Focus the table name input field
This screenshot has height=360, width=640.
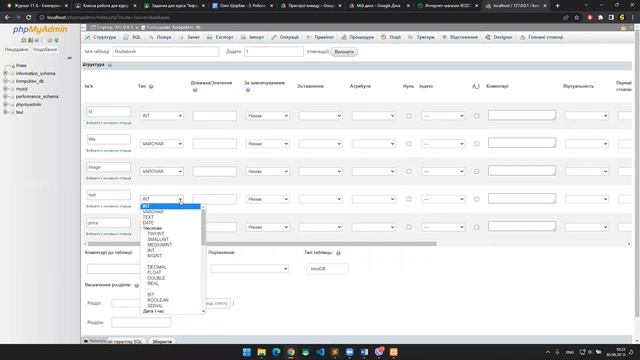(166, 52)
